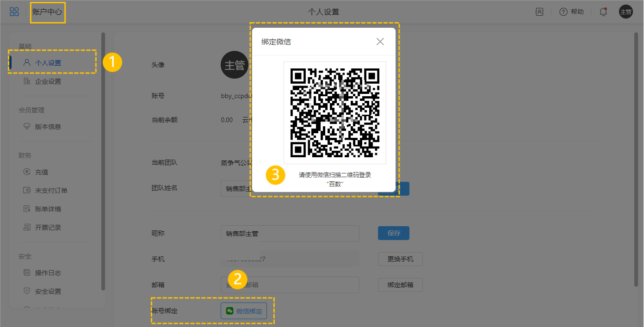644x327 pixels.
Task: Close the 绑定微信 dialog
Action: point(380,42)
